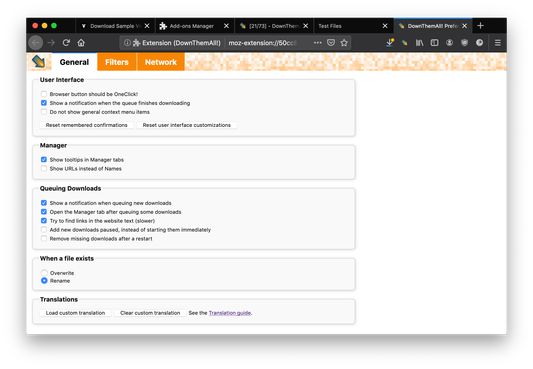The image size is (533, 369).
Task: Close the Download Sample tab
Action: [147, 26]
